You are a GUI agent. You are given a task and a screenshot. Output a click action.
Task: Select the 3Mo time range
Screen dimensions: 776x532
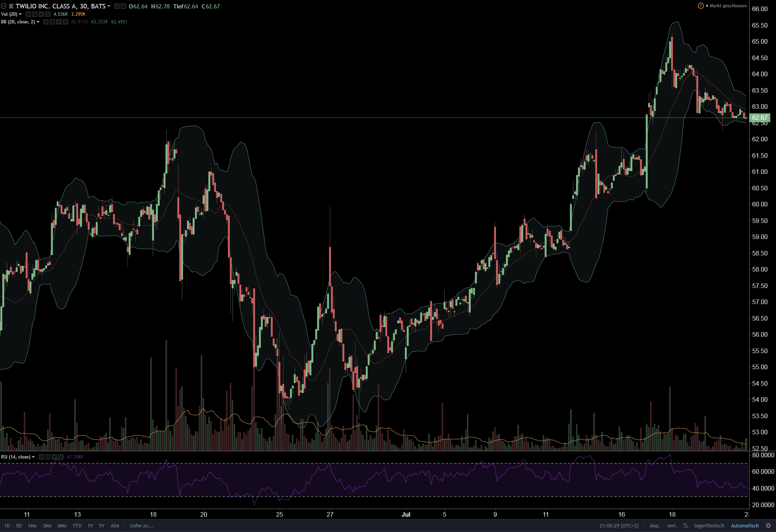click(x=47, y=525)
